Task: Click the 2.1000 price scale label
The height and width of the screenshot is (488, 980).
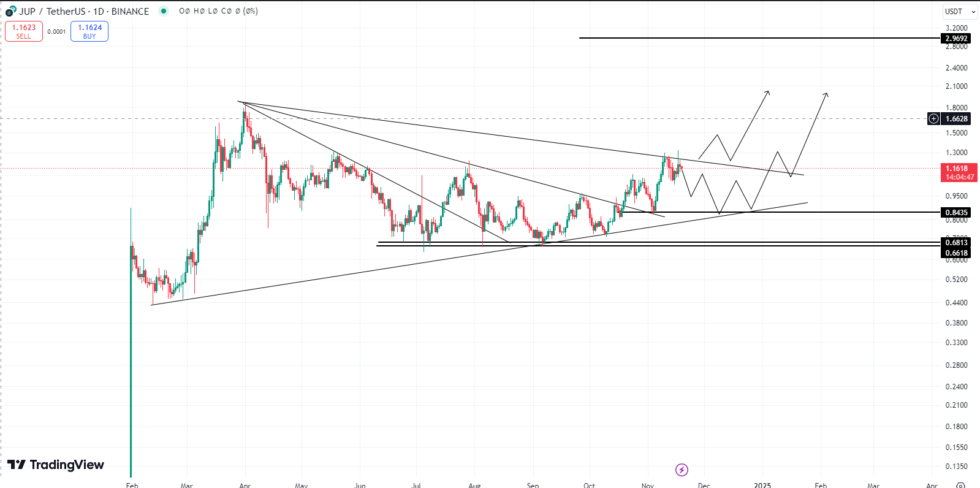Action: 956,86
